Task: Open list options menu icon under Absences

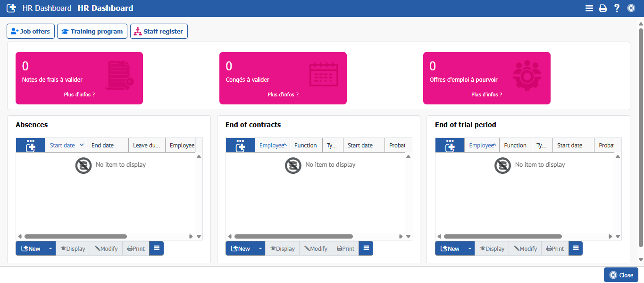Action: point(157,249)
